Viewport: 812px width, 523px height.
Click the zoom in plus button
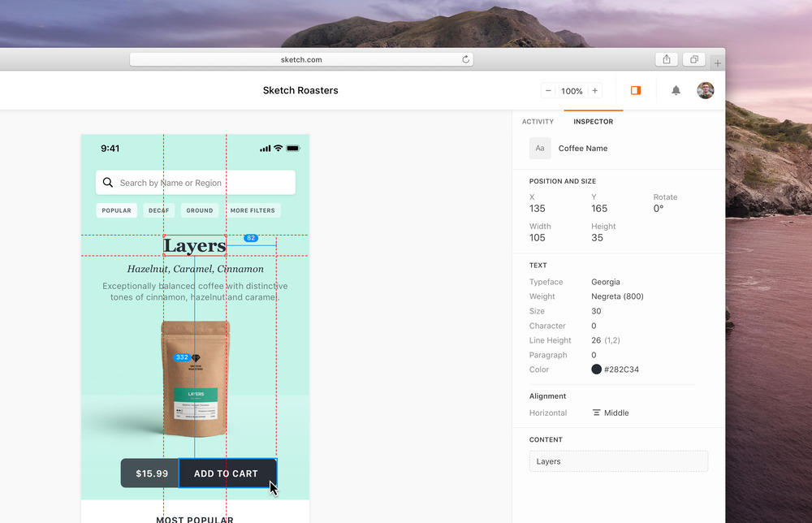595,91
